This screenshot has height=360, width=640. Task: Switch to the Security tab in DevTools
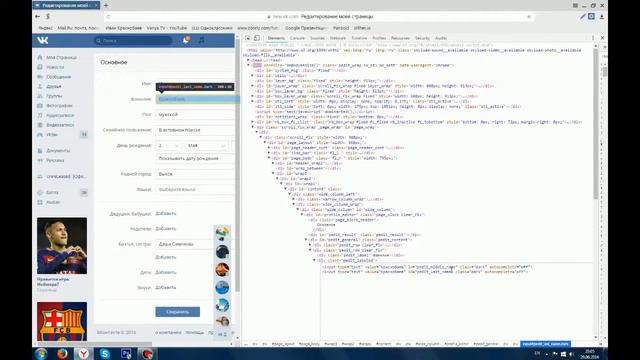[x=422, y=38]
